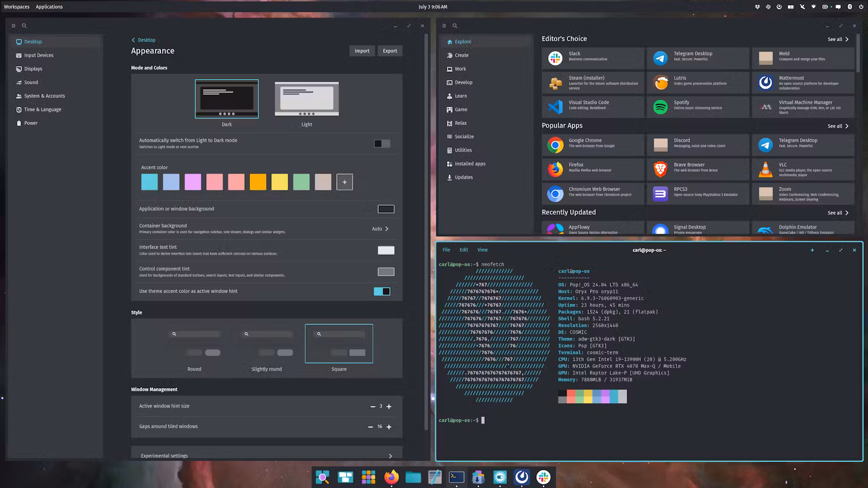The height and width of the screenshot is (488, 868).
Task: Increase gaps around tiled windows
Action: (x=389, y=427)
